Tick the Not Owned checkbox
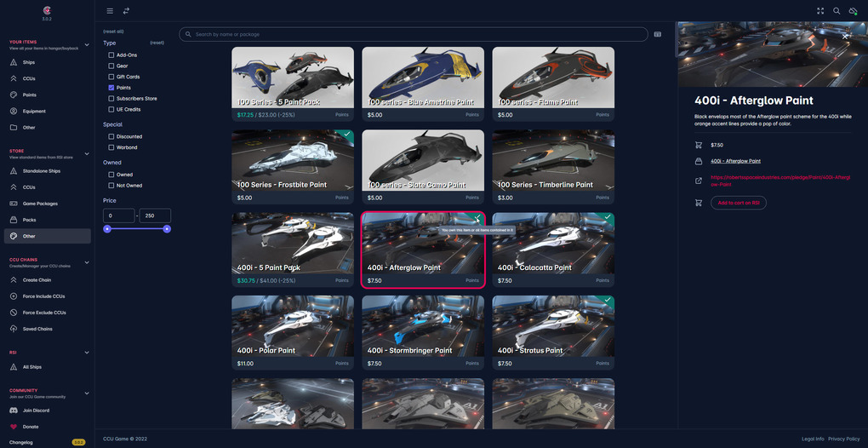 tap(111, 186)
